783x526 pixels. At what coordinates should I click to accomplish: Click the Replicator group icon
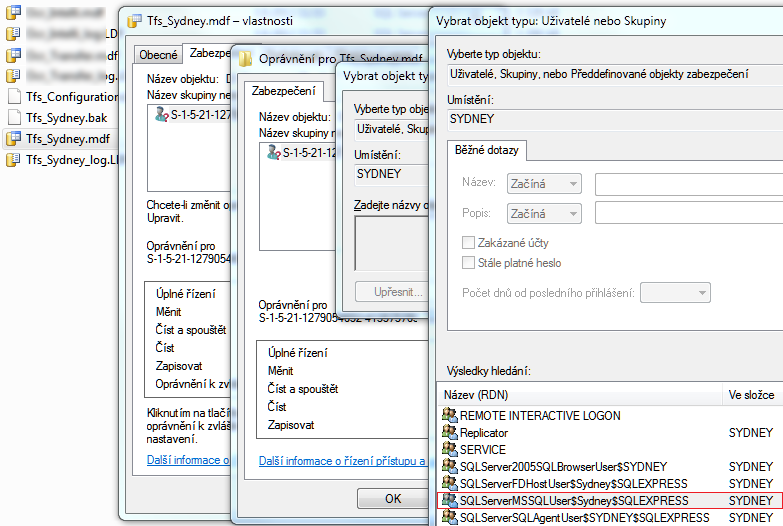point(449,432)
